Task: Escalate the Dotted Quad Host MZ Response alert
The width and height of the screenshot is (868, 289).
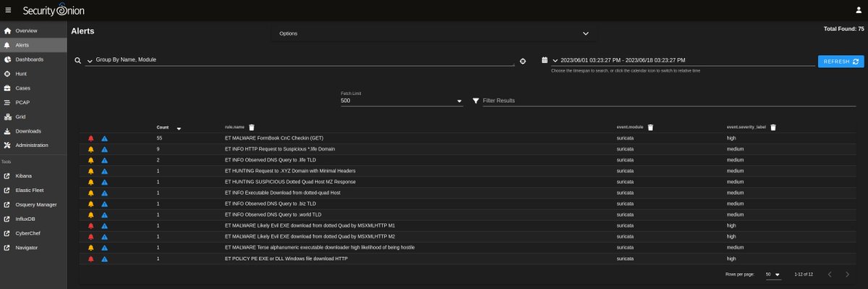Action: click(x=104, y=182)
